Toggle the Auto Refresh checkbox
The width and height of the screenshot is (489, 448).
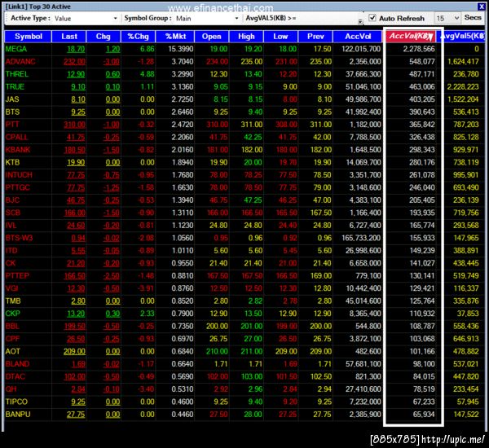[372, 18]
